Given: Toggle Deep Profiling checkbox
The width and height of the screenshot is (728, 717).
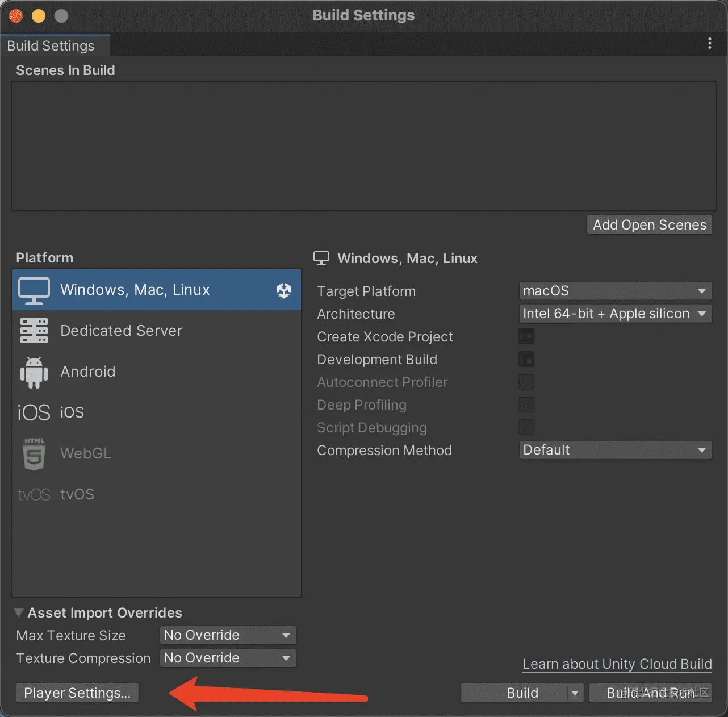Looking at the screenshot, I should click(526, 405).
